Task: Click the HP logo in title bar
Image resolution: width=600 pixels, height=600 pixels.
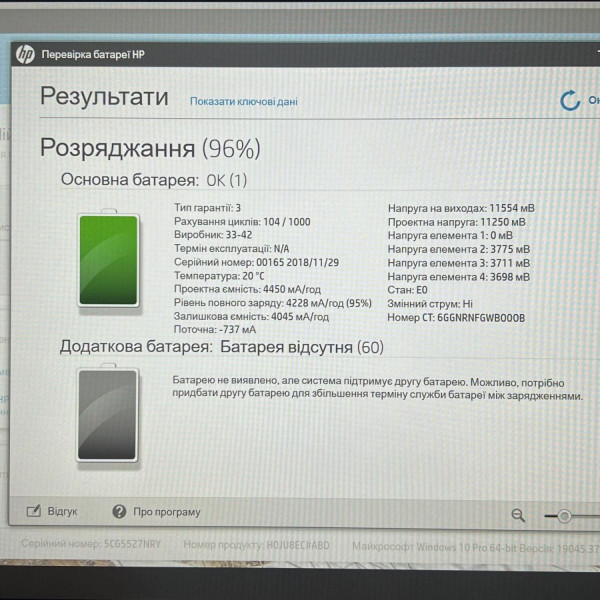Action: pyautogui.click(x=25, y=55)
